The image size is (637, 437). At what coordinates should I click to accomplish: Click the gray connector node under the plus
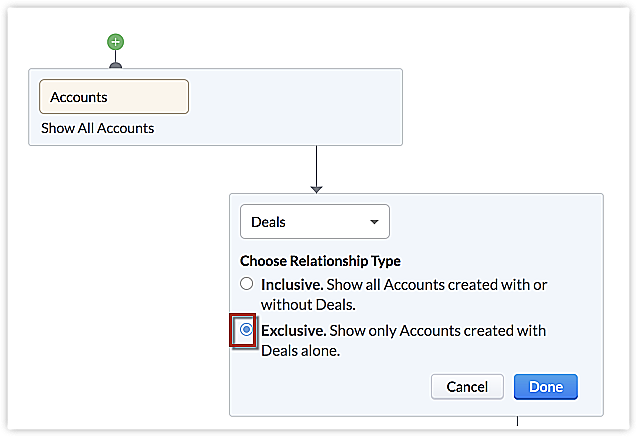click(116, 65)
